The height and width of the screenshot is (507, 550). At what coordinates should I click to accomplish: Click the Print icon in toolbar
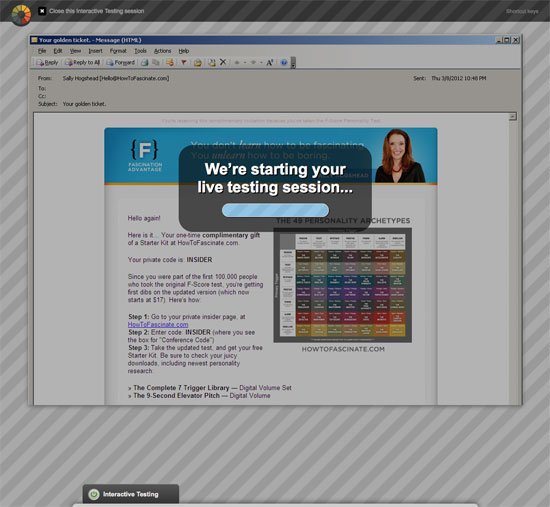pyautogui.click(x=145, y=62)
